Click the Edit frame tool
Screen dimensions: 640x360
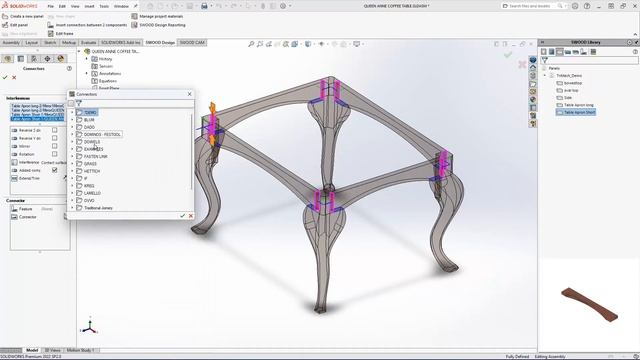click(60, 33)
